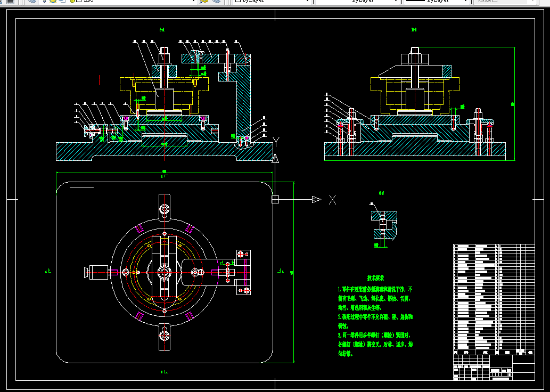Toggle the layer lock icon

click(x=72, y=1)
